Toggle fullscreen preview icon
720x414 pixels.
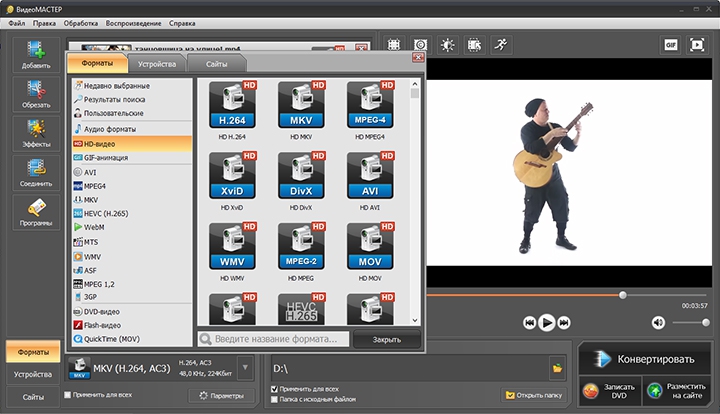(x=697, y=45)
